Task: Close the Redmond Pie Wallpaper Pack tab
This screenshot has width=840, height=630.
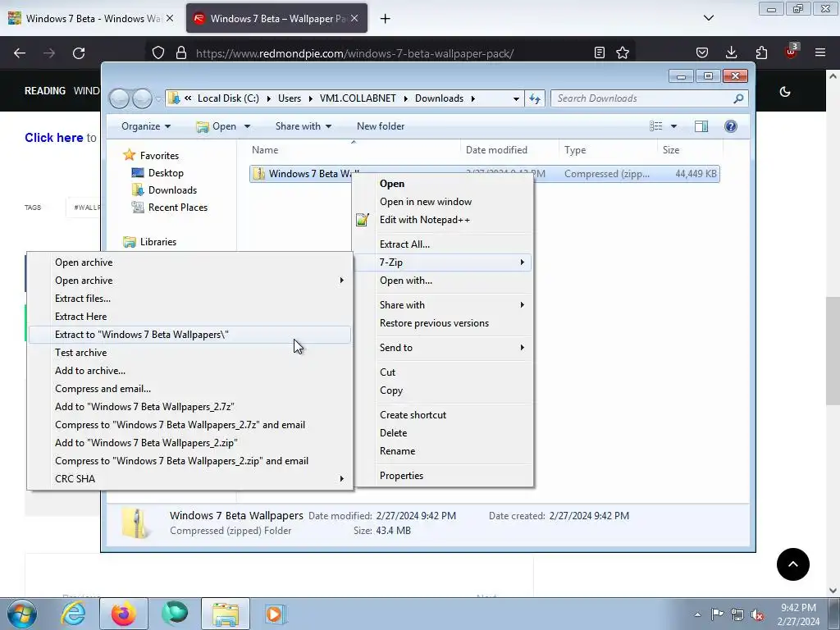Action: (x=354, y=18)
